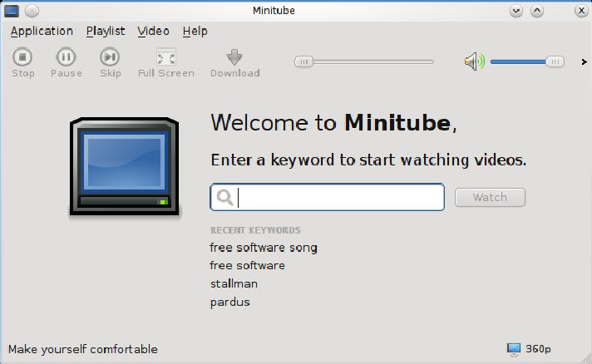The width and height of the screenshot is (592, 364).
Task: Skip to next video icon
Action: 110,57
